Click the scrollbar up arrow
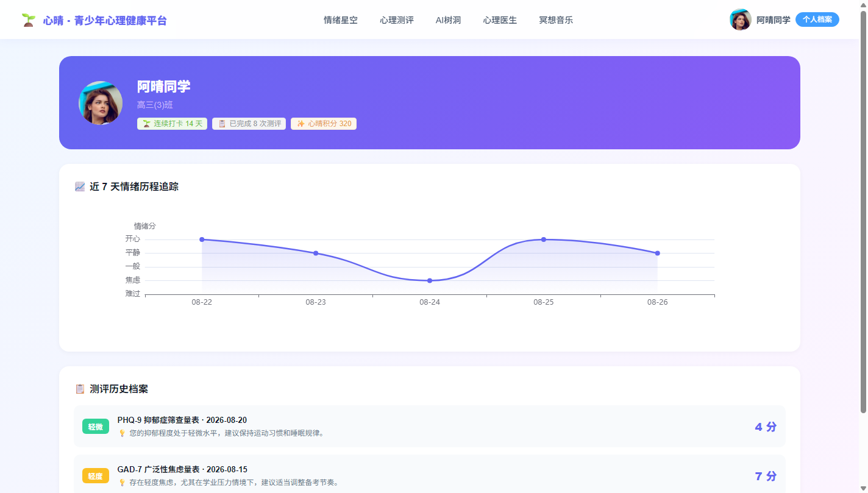 (x=863, y=4)
